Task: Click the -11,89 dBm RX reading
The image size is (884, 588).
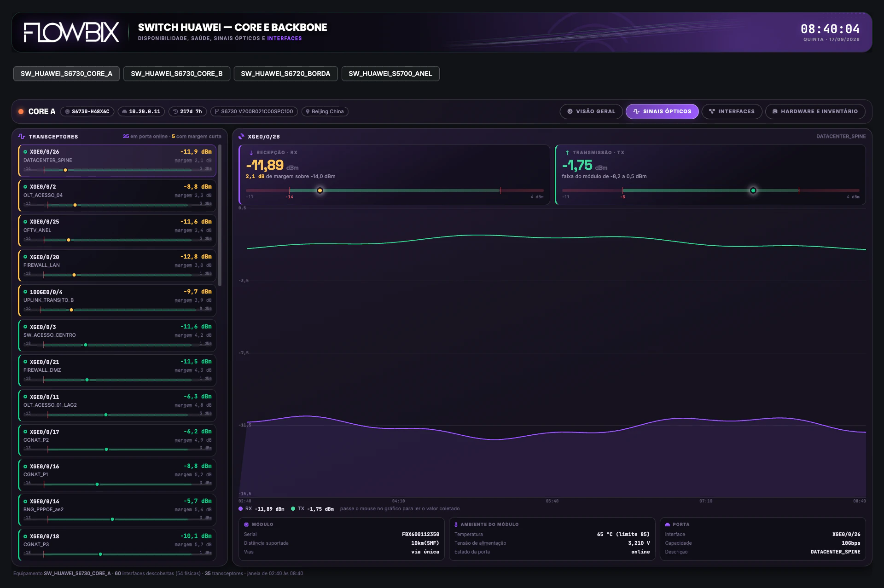Action: (272, 165)
